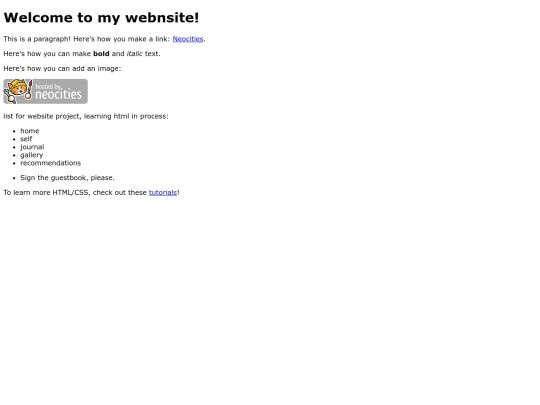Screen dimensions: 540x405
Task: Open the Neocities hyperlink
Action: [188, 39]
